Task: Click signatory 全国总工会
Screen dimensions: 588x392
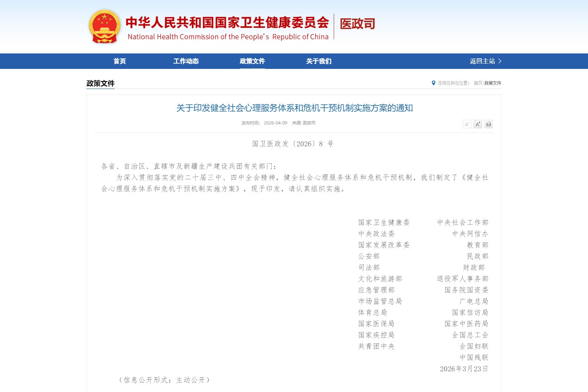Action: pos(470,335)
